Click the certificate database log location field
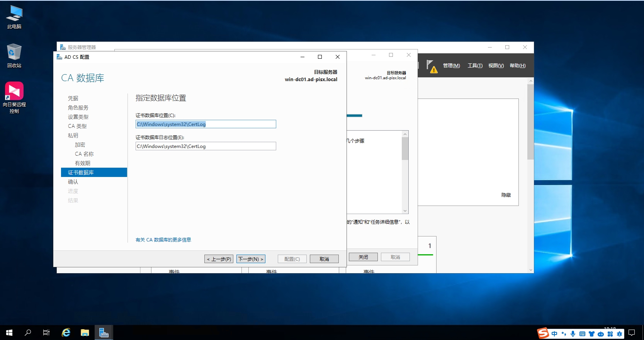Screen dimensions: 644x340 tap(206, 146)
